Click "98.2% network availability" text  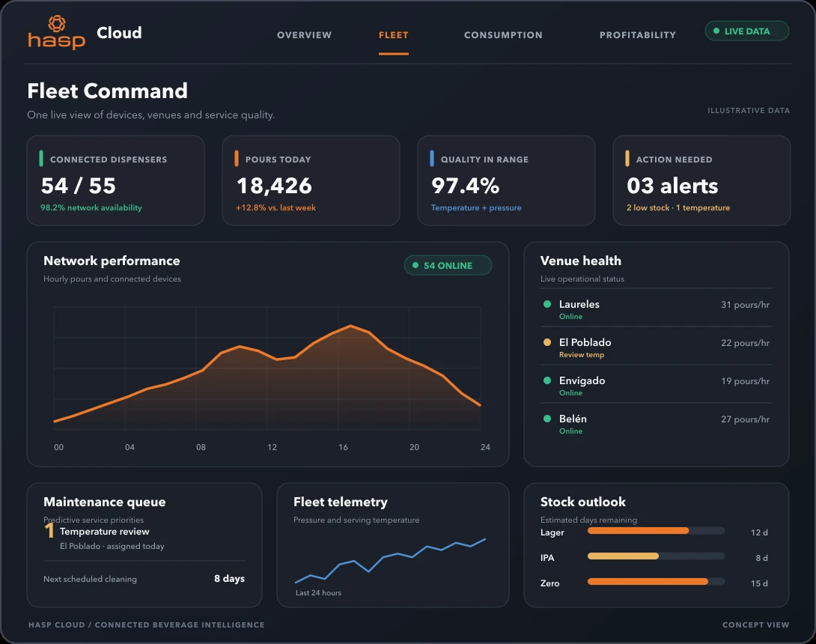tap(91, 207)
